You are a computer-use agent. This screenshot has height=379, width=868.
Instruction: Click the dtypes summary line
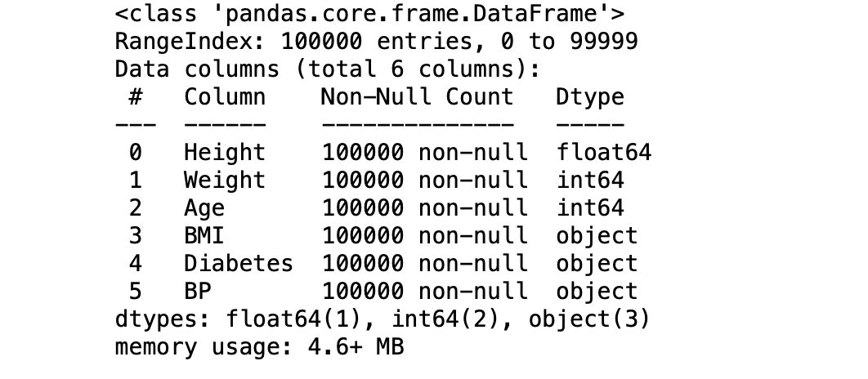(x=383, y=320)
